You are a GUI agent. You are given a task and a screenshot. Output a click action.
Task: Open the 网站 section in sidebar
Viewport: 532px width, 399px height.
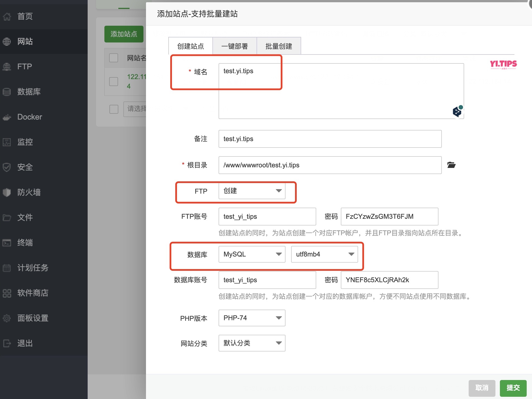[x=25, y=41]
